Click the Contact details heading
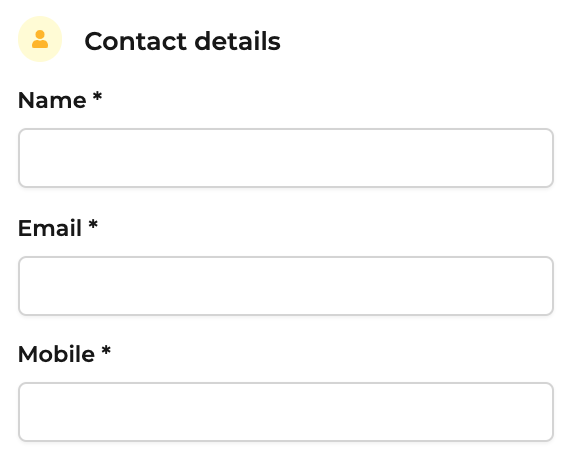 182,41
